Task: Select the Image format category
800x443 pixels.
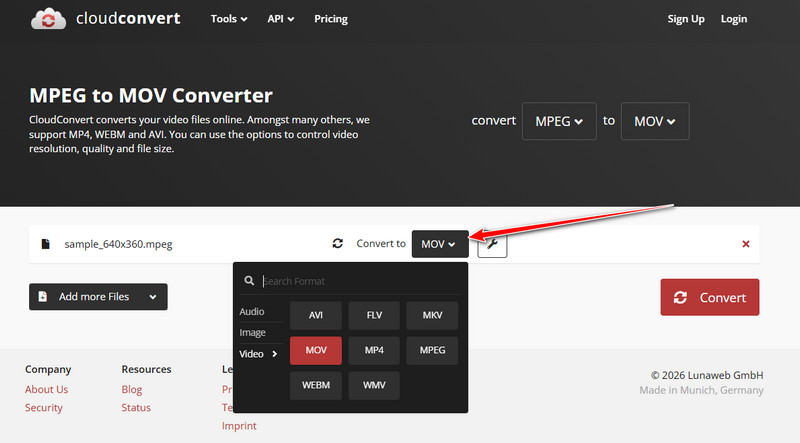Action: (252, 332)
